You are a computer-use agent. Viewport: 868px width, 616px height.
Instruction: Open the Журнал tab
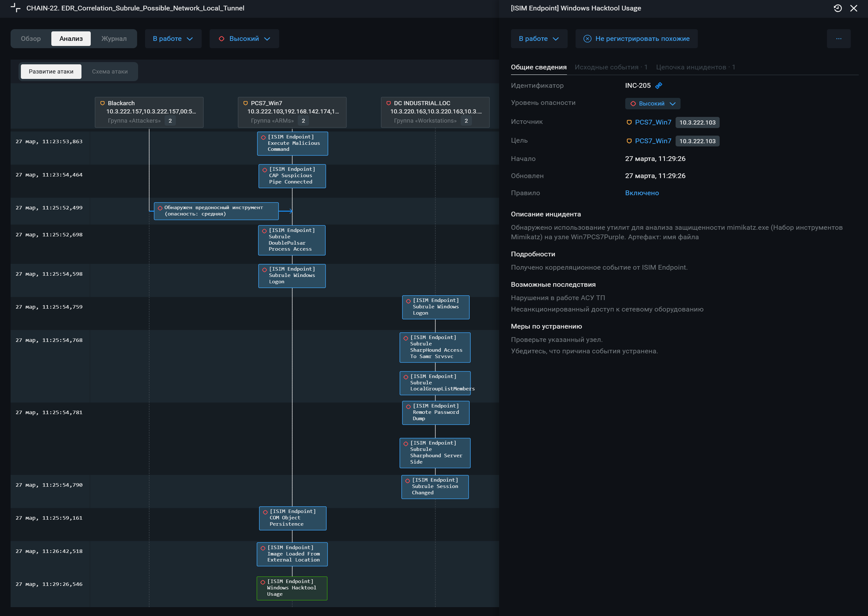click(114, 39)
